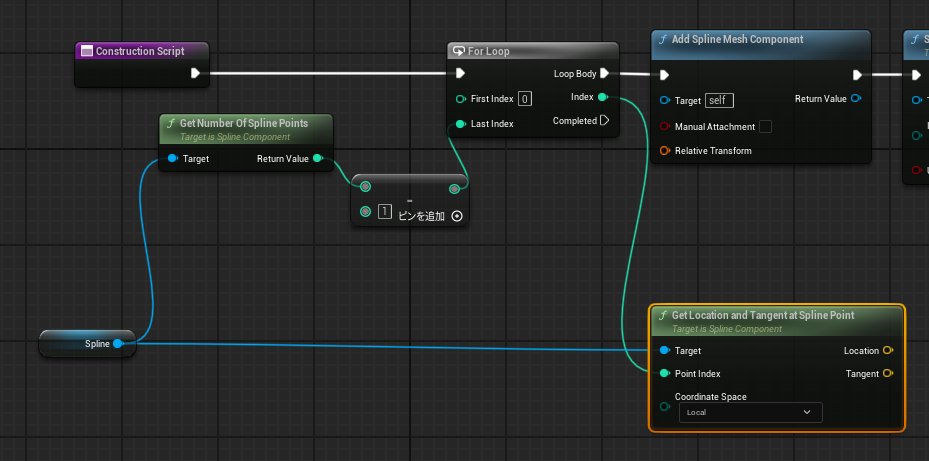The width and height of the screenshot is (929, 461).
Task: Click the Relative Transform input pin
Action: (665, 151)
